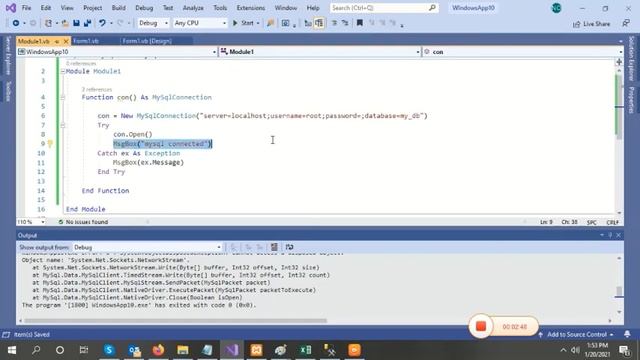
Task: Click the Send Feedback icon
Action: click(x=626, y=24)
